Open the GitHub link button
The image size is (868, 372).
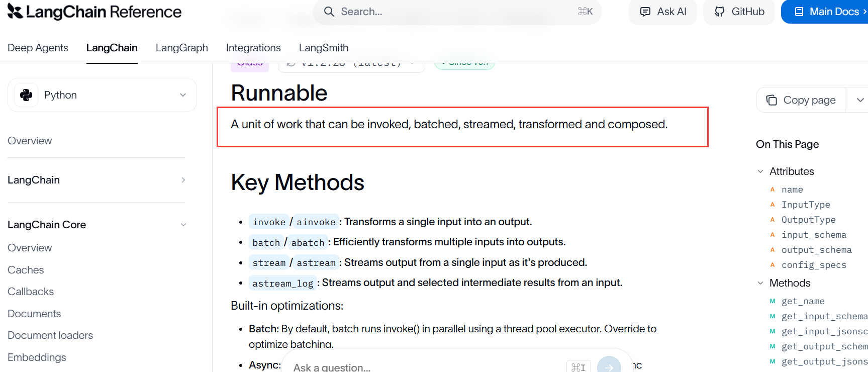click(x=739, y=12)
